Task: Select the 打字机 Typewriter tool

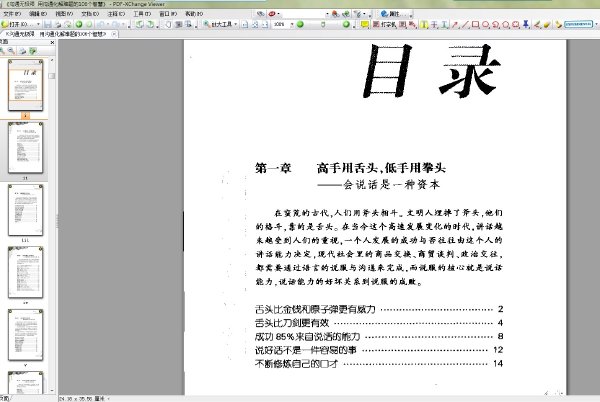Action: point(384,24)
